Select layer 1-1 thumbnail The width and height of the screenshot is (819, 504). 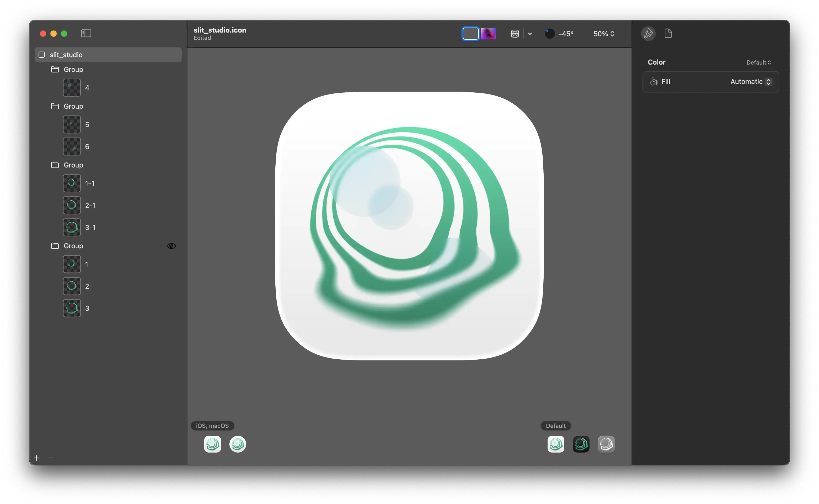(x=72, y=183)
